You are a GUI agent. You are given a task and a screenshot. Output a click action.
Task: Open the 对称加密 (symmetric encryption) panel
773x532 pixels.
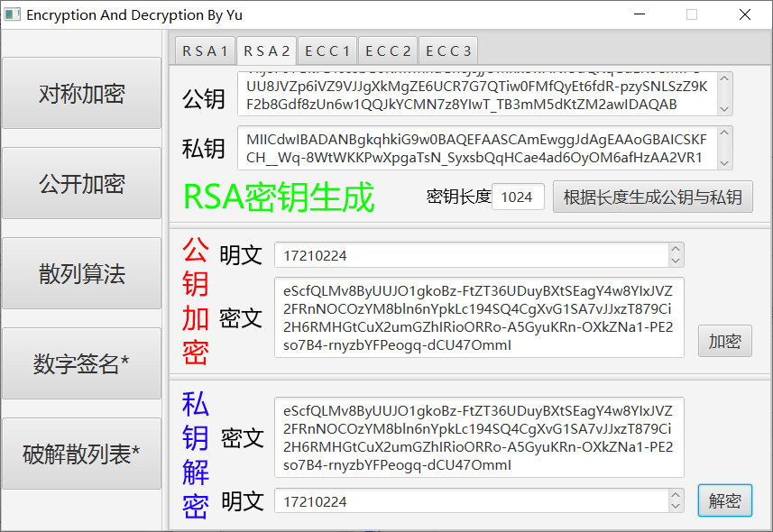point(81,93)
